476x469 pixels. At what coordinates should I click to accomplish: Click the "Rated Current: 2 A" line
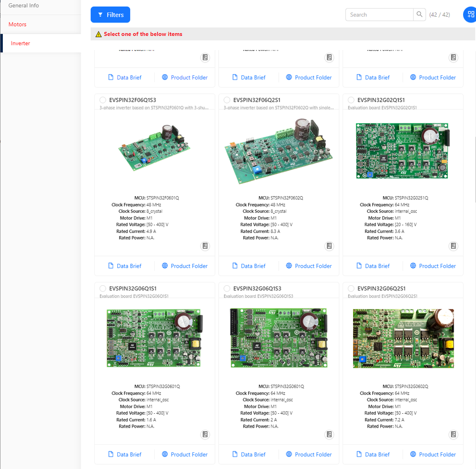point(259,419)
